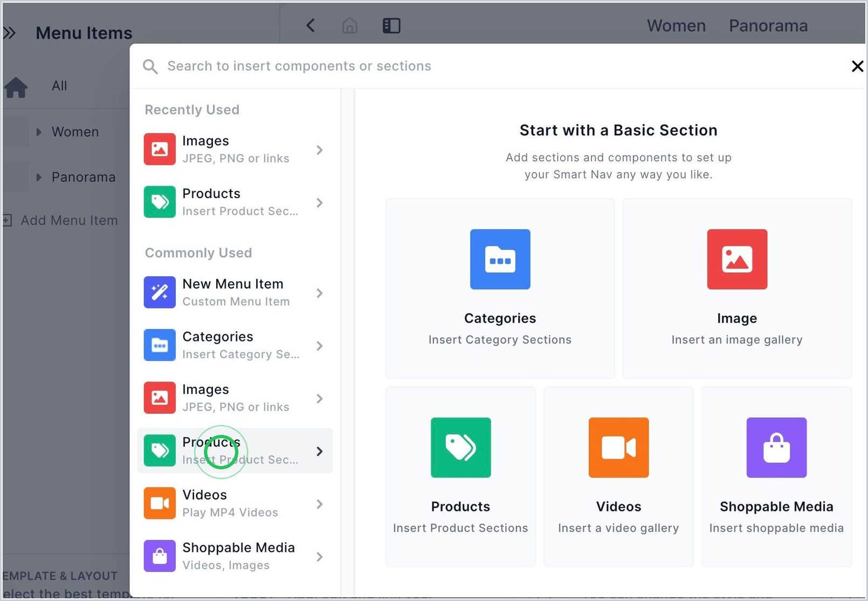The width and height of the screenshot is (868, 601).
Task: Insert a Categories basic section card
Action: [x=500, y=289]
